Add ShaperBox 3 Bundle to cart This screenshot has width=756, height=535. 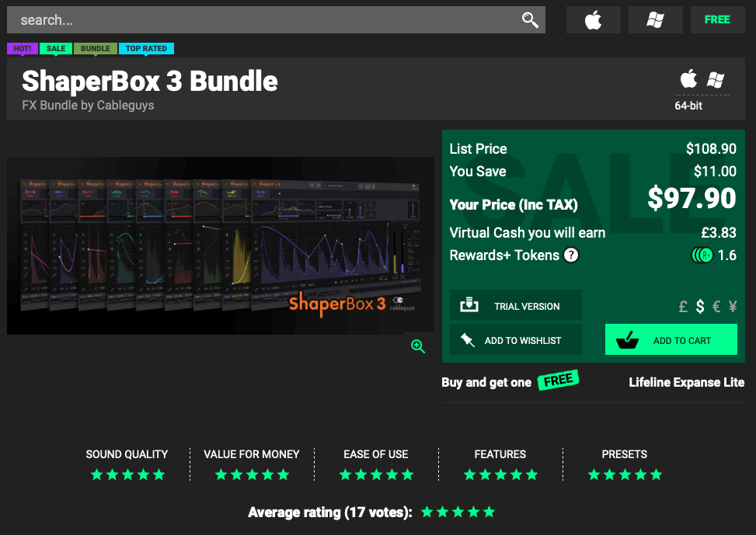click(x=671, y=339)
